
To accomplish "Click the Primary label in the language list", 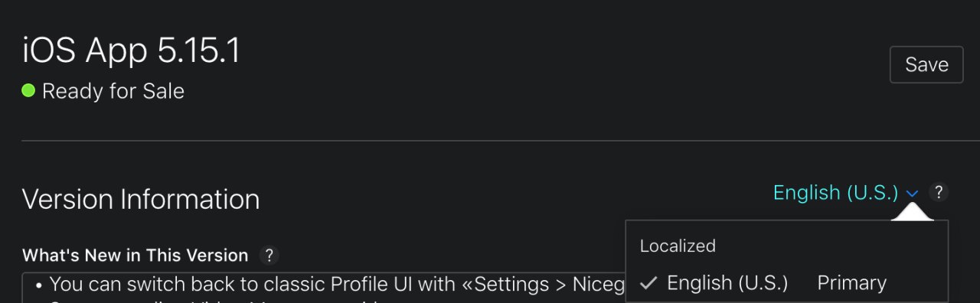I will pyautogui.click(x=851, y=283).
